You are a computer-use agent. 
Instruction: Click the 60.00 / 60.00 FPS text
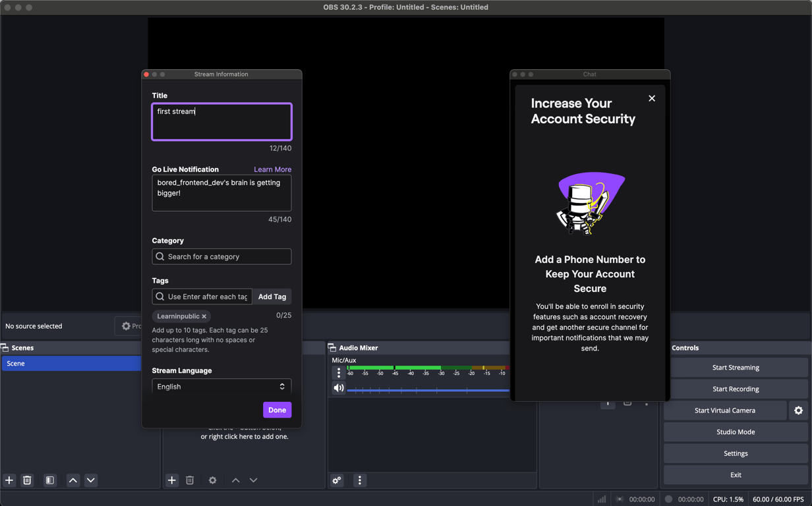(778, 499)
